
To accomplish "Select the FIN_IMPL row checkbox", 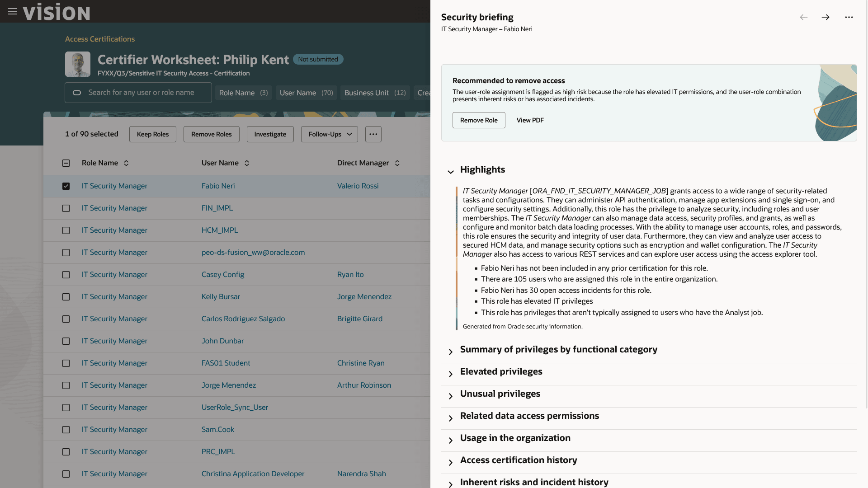I will pyautogui.click(x=66, y=208).
